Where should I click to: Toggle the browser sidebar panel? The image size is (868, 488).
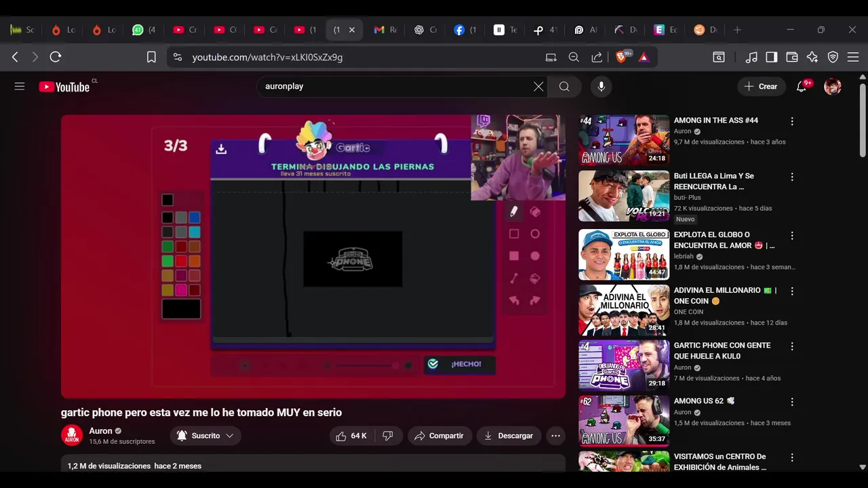tap(772, 57)
